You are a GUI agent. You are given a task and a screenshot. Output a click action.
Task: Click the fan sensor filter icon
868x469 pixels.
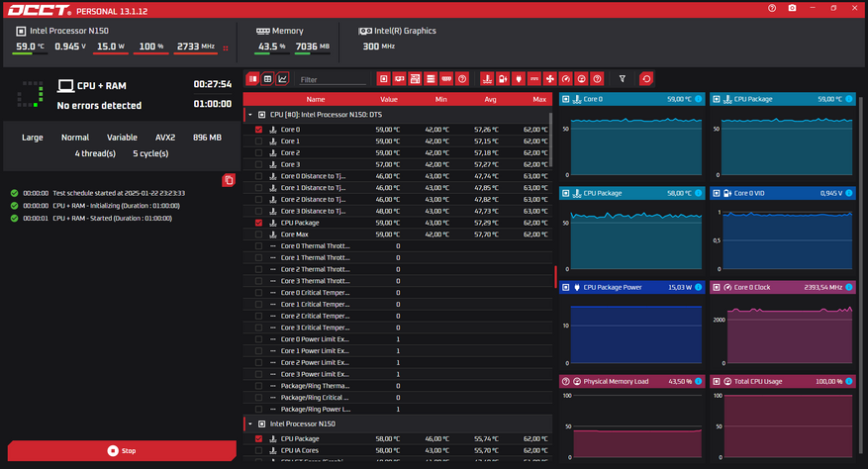[549, 79]
